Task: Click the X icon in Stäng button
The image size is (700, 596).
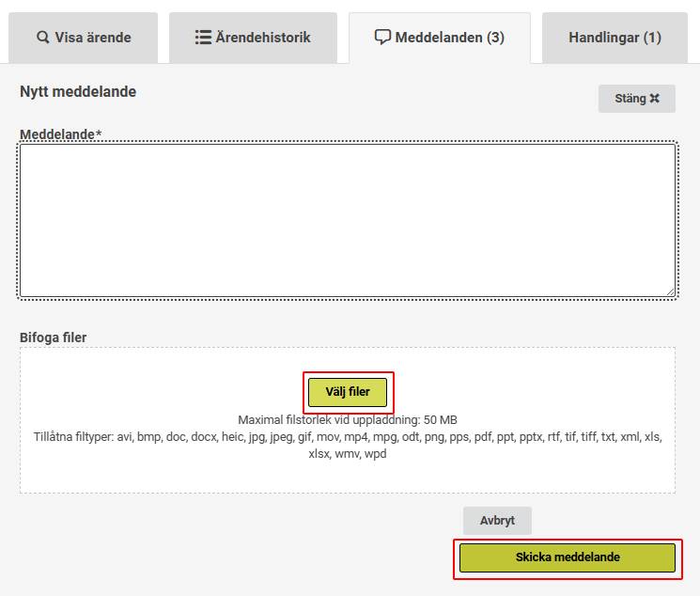Action: pyautogui.click(x=655, y=99)
